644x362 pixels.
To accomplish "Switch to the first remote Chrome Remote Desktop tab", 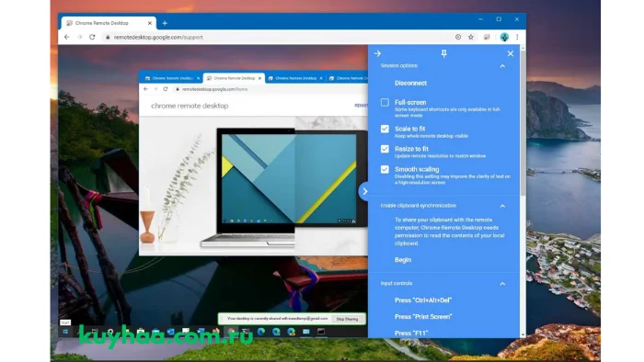I will pyautogui.click(x=171, y=78).
